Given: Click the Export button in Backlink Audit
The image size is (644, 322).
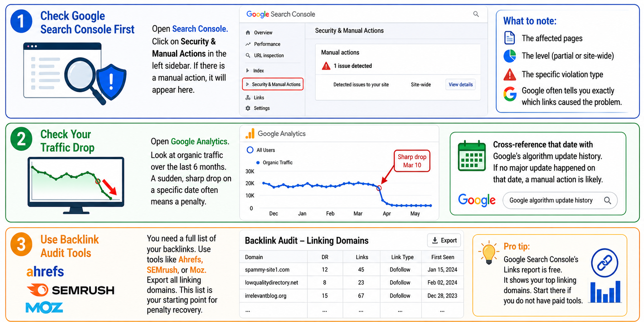Looking at the screenshot, I should click(444, 240).
